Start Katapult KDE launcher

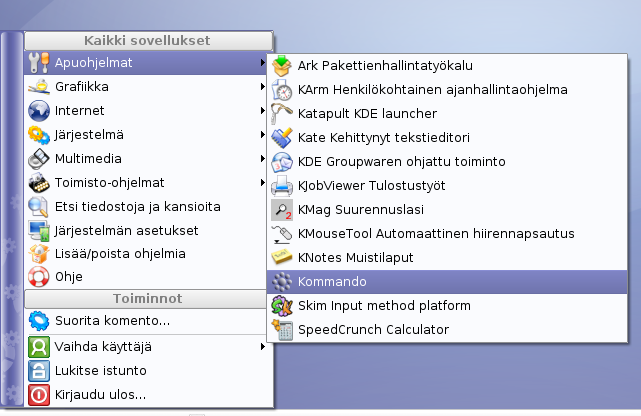point(447,114)
